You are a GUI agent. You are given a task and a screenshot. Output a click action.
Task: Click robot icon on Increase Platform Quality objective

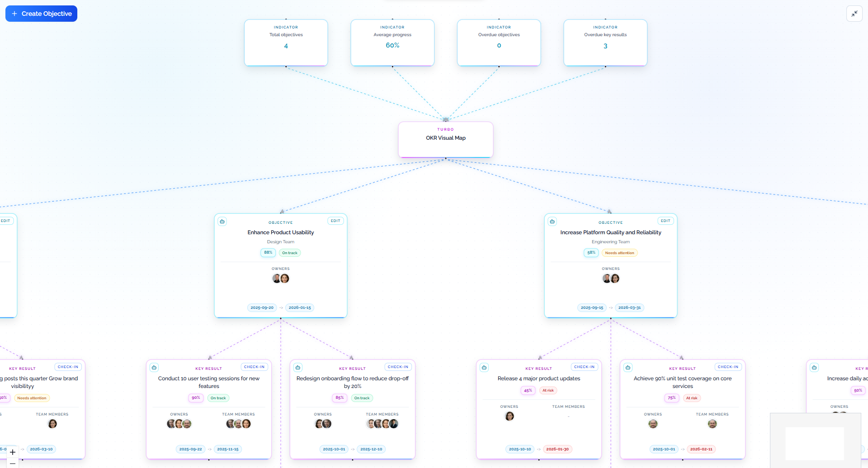(552, 222)
